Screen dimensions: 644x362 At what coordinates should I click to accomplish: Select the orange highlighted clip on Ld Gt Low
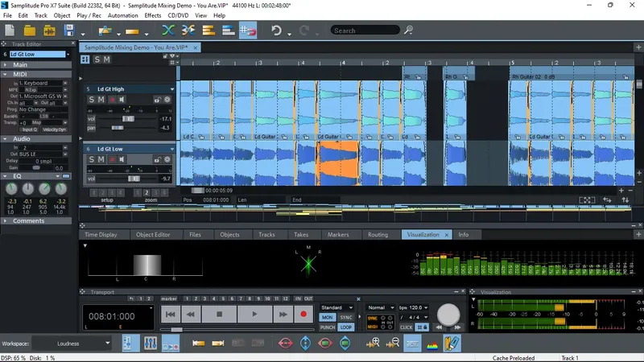coord(337,163)
